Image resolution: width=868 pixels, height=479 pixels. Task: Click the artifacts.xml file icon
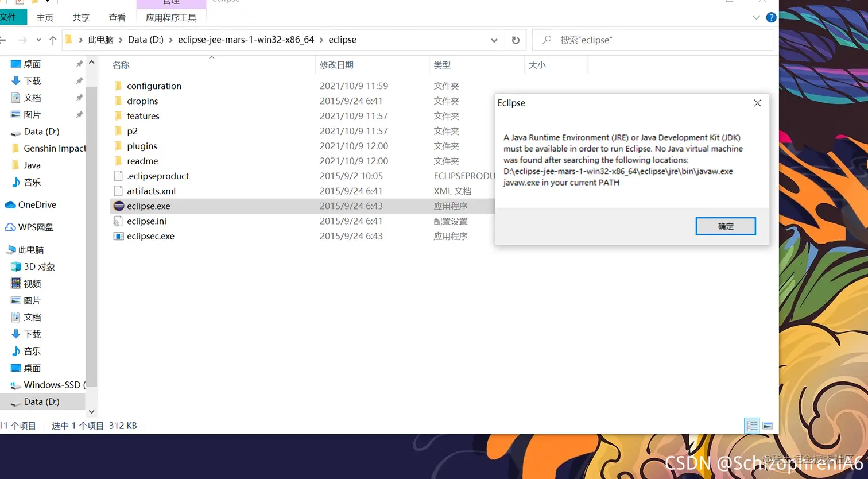coord(118,191)
